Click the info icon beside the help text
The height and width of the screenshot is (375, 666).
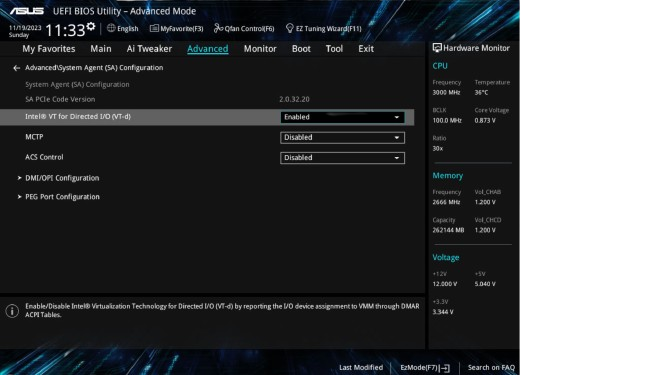tap(12, 311)
